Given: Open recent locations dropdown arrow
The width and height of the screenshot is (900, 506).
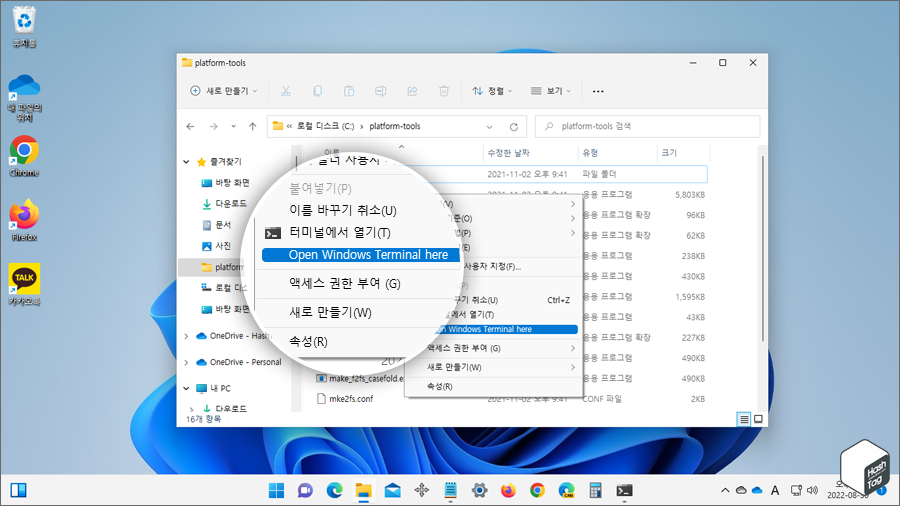Looking at the screenshot, I should [233, 126].
